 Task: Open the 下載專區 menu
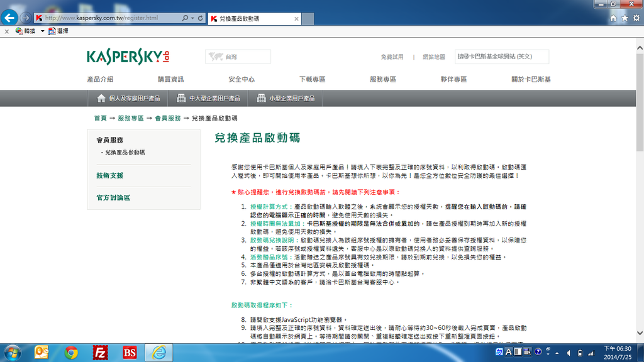(x=312, y=79)
